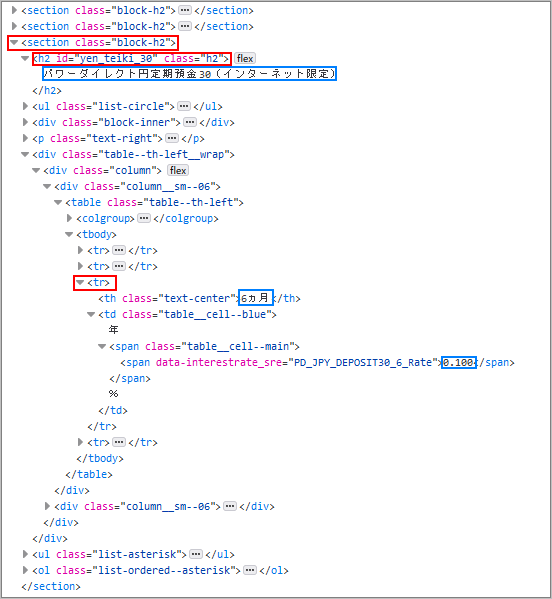This screenshot has height=599, width=552.
Task: Collapse the h2 yen_teiki_30 element
Action: click(x=25, y=58)
